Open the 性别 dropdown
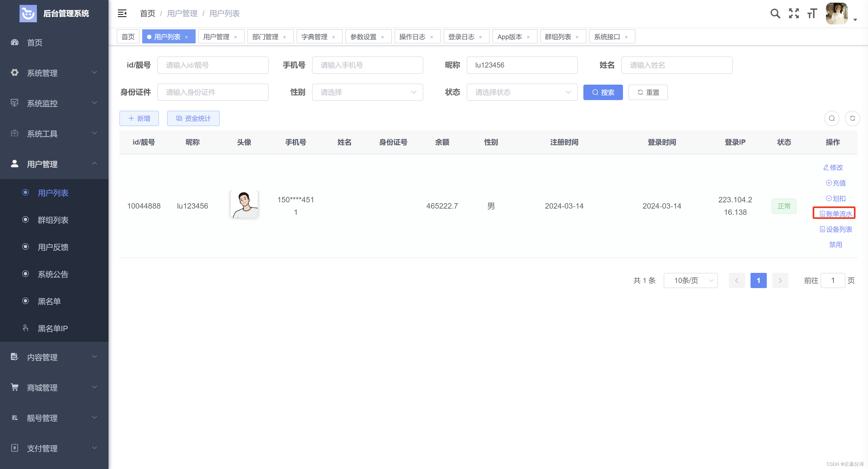Image resolution: width=868 pixels, height=469 pixels. pyautogui.click(x=367, y=92)
